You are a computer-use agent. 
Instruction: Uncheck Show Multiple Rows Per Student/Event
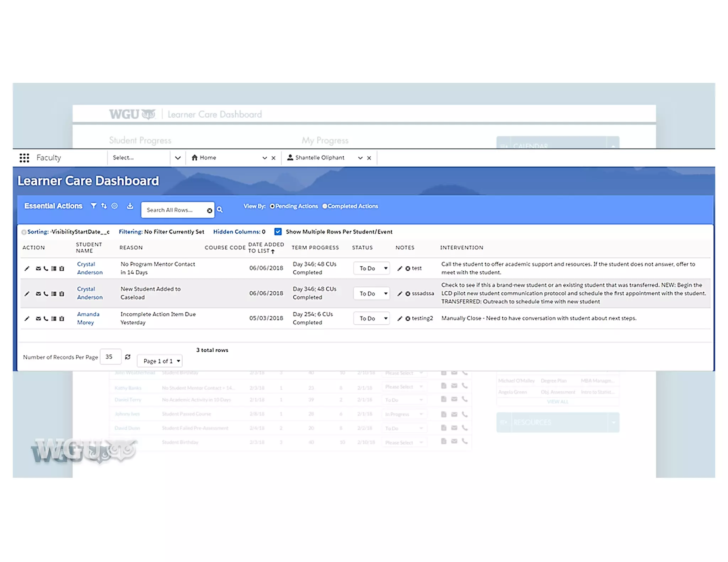(x=278, y=232)
